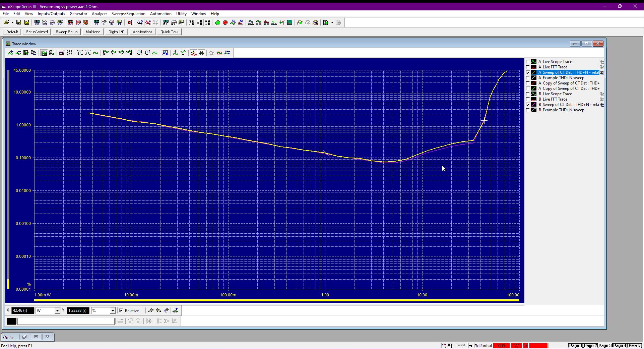The image size is (644, 349).
Task: Enable the B Live Scope Trace checkbox
Action: tap(528, 94)
